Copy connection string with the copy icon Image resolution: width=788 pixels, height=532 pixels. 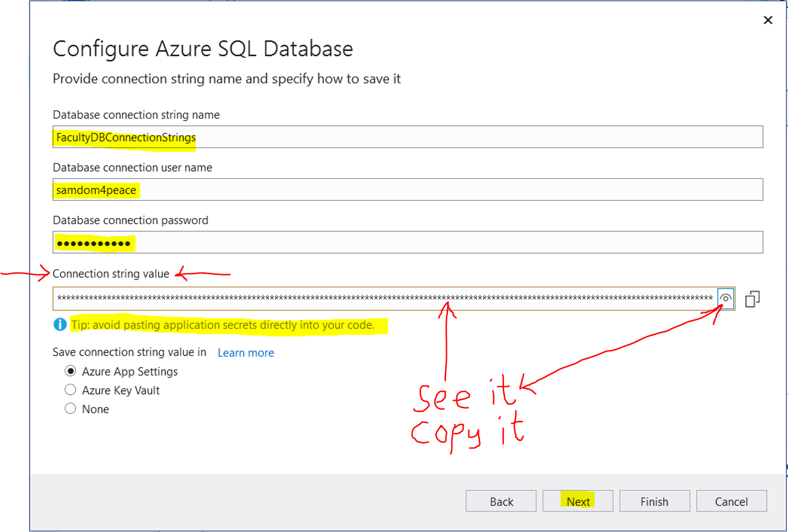[x=752, y=299]
